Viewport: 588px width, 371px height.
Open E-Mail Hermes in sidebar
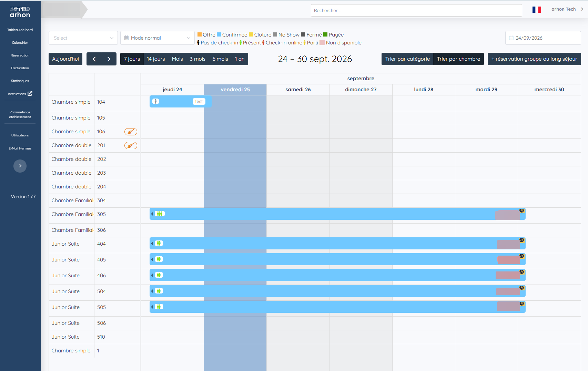point(20,148)
